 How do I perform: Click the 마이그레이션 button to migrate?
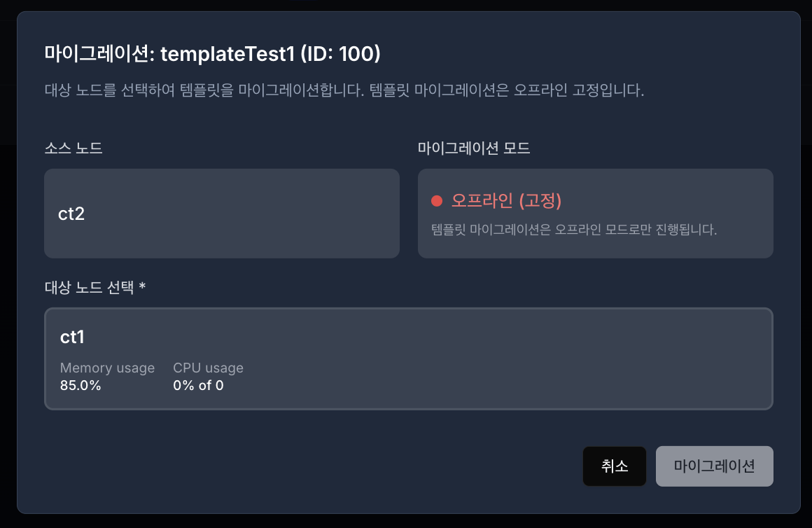(714, 466)
